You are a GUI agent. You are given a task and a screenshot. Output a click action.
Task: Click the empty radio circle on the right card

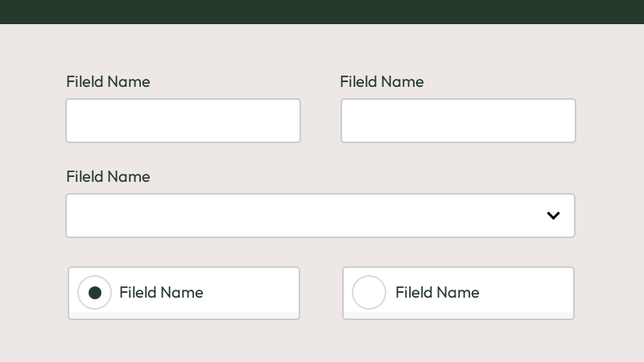click(x=369, y=292)
